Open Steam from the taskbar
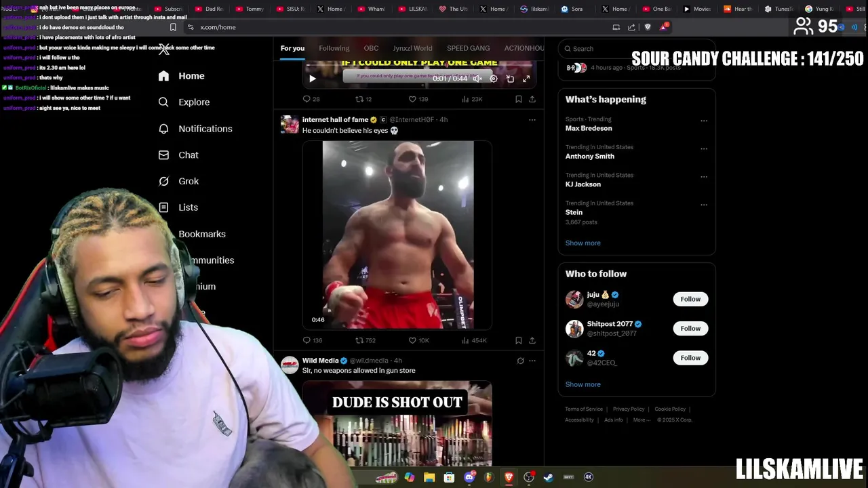 [549, 477]
